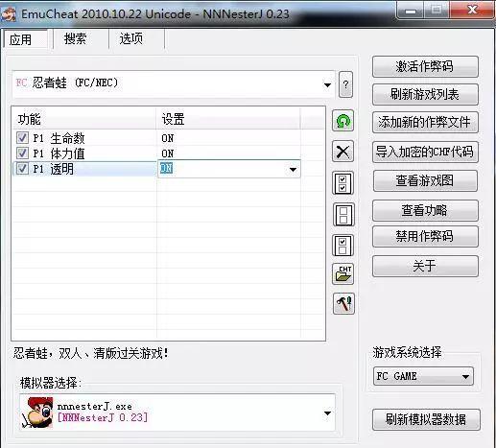Click the black X delete icon
496x448 pixels.
(x=342, y=152)
